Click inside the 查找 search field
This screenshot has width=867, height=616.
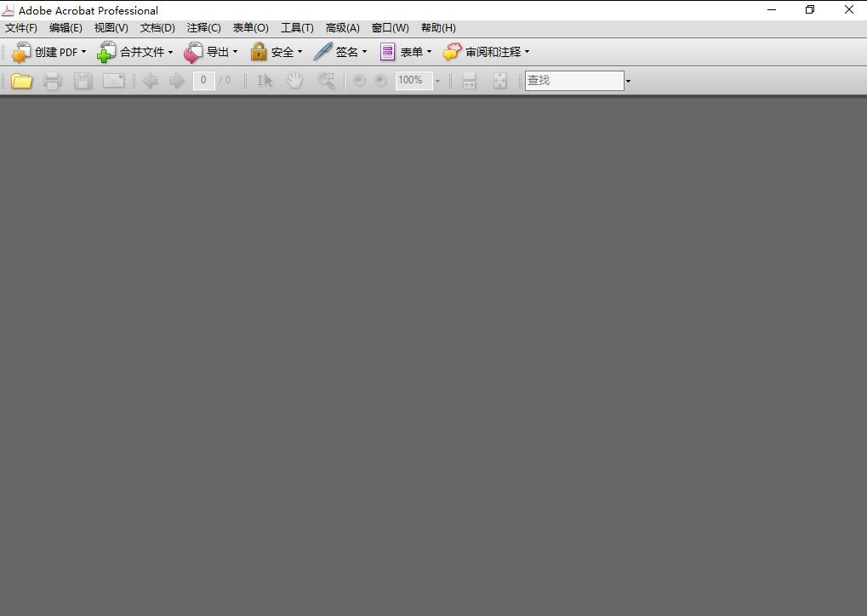pyautogui.click(x=574, y=80)
